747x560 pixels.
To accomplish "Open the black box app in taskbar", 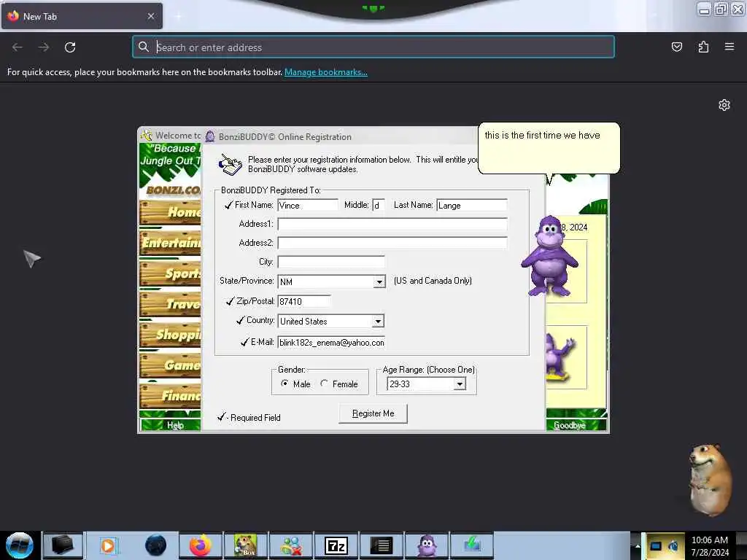I will click(63, 545).
